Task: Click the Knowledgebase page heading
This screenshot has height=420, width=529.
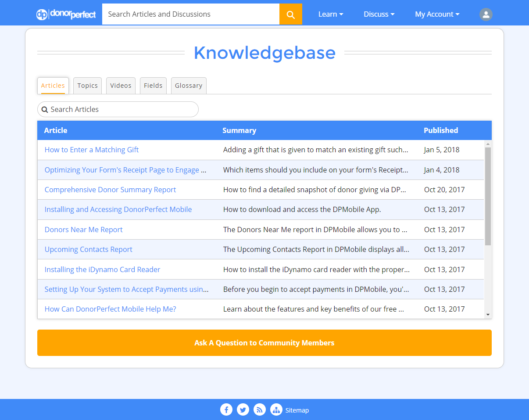Action: pos(264,53)
